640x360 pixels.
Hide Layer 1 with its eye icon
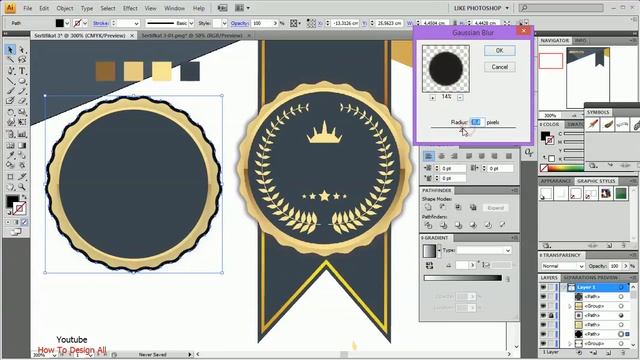tap(543, 287)
